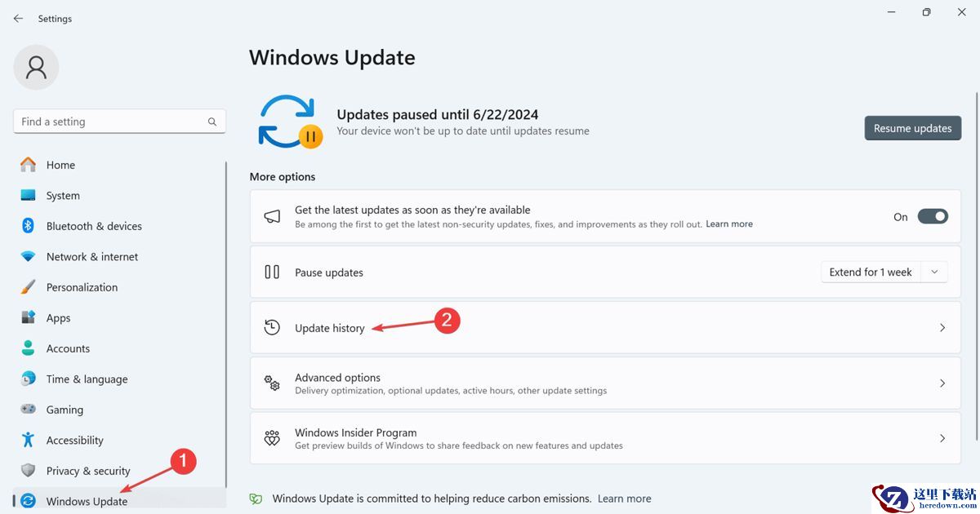Viewport: 980px width, 514px height.
Task: Click the Update history clock icon
Action: (x=272, y=328)
